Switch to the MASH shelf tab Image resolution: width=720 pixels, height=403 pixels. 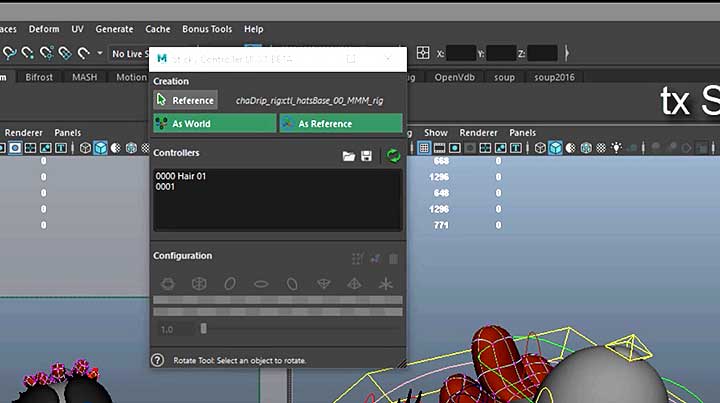click(85, 77)
